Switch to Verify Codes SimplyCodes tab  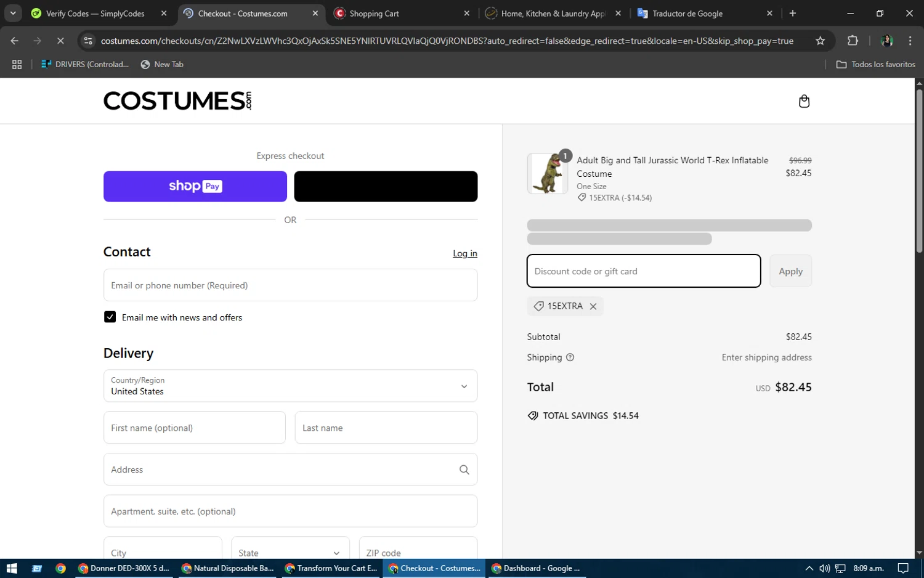(95, 13)
